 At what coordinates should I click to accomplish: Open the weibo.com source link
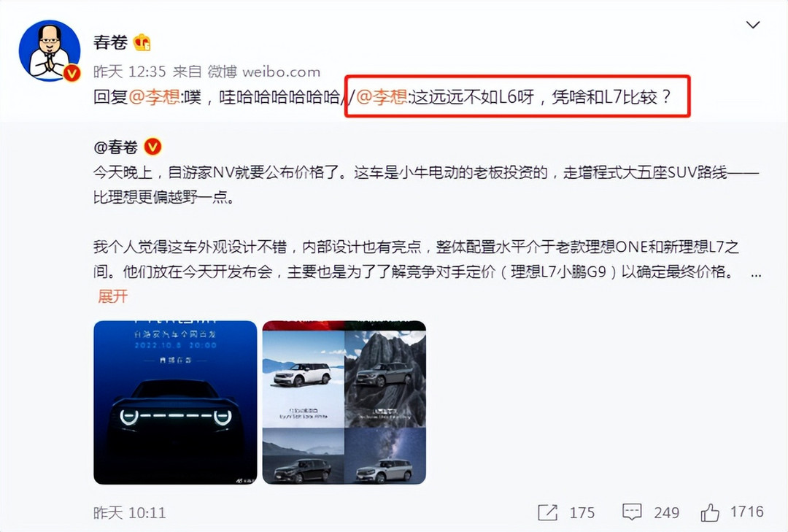click(281, 72)
